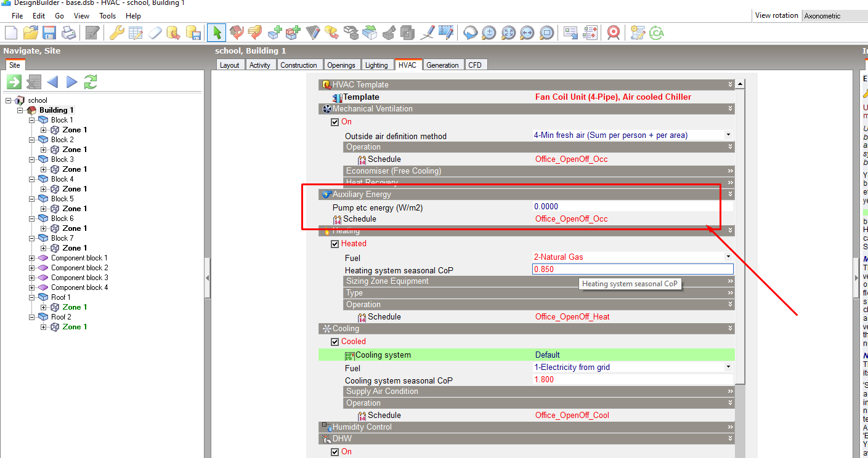Switch to the CFD tab
868x458 pixels.
(x=475, y=65)
